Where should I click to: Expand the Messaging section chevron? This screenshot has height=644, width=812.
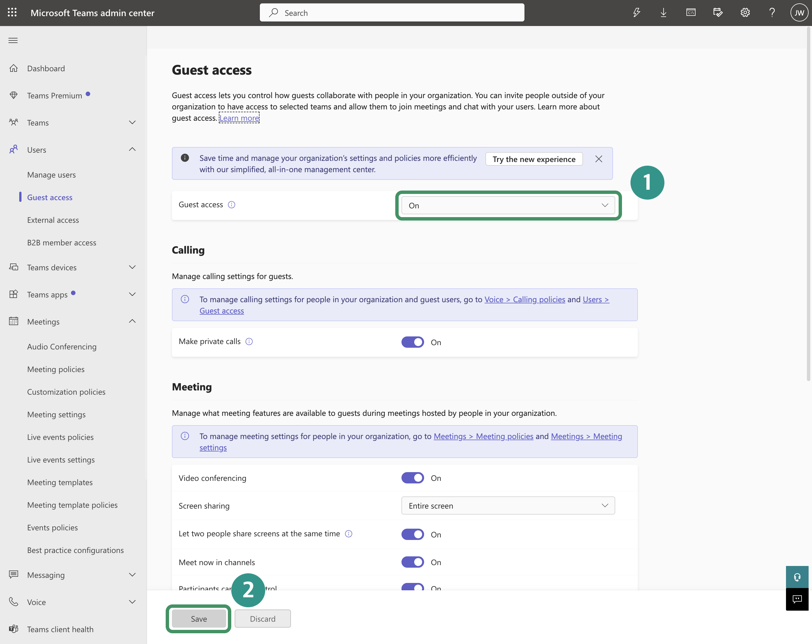[x=132, y=575]
